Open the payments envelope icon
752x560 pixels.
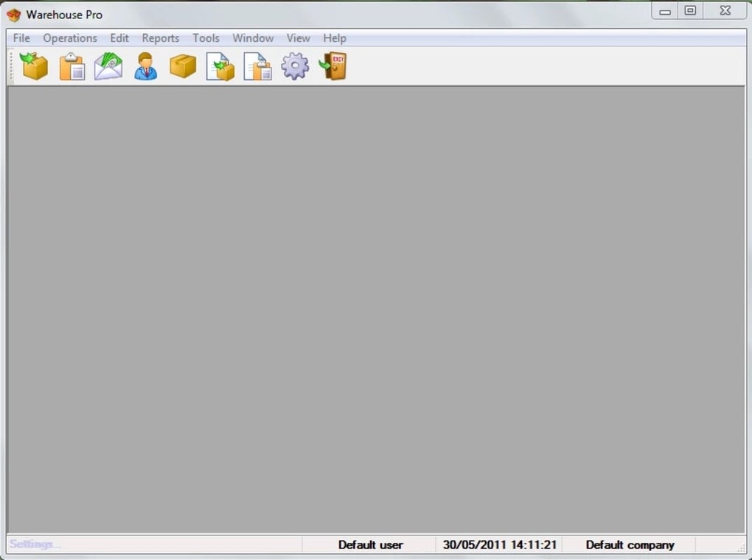tap(108, 66)
